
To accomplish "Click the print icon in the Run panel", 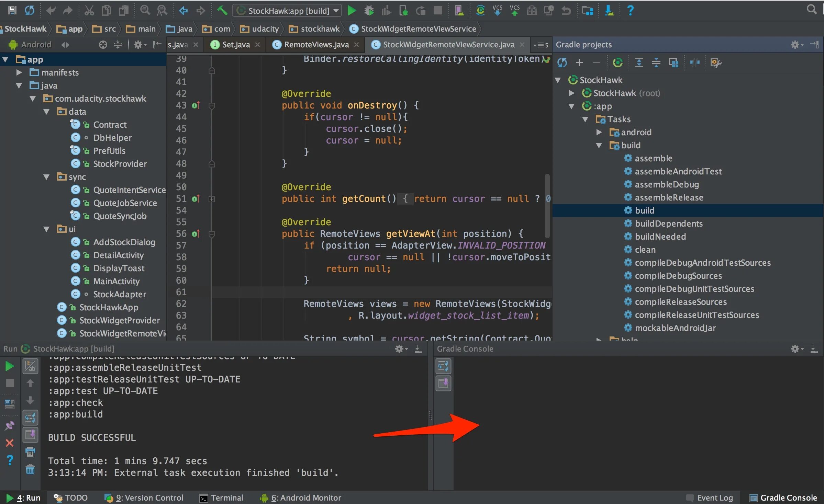I will coord(30,452).
